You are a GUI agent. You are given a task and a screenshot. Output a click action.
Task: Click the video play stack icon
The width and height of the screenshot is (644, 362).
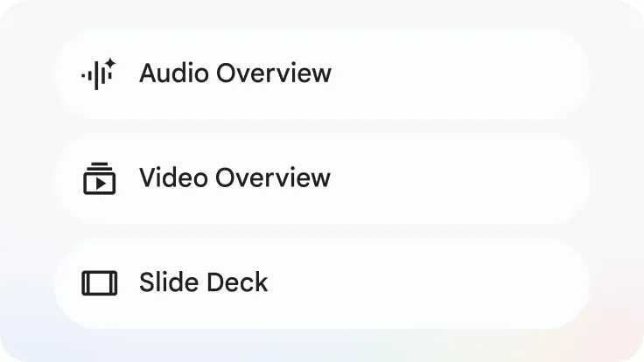(x=100, y=178)
